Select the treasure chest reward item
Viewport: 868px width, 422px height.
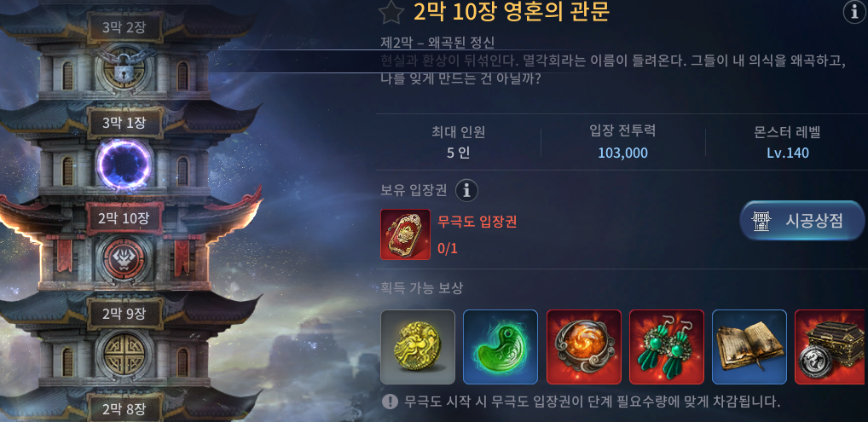830,347
